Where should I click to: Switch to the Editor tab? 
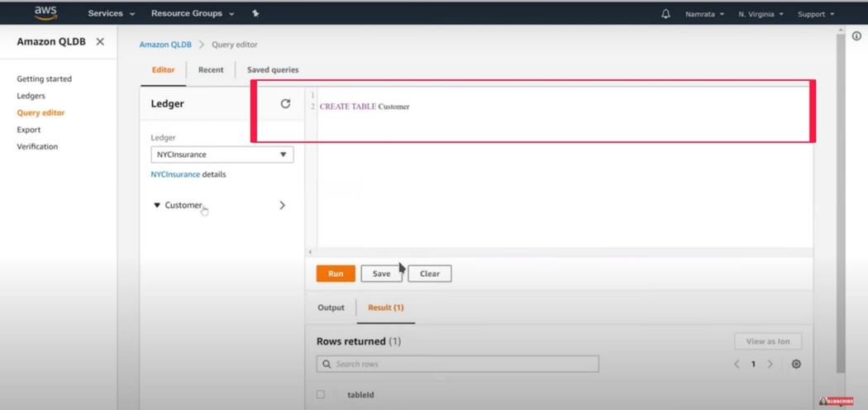[x=164, y=70]
